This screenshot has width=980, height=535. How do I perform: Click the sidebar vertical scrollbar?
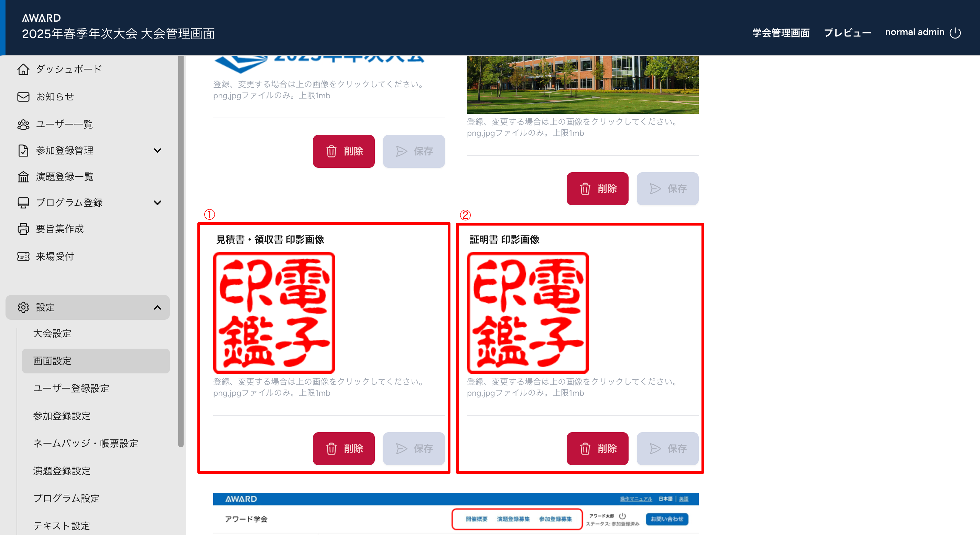coord(181,251)
